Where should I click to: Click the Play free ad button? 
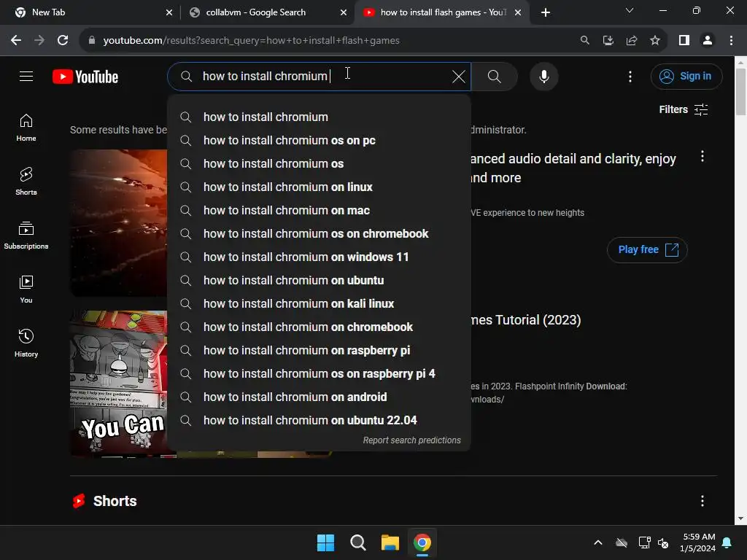pyautogui.click(x=647, y=249)
